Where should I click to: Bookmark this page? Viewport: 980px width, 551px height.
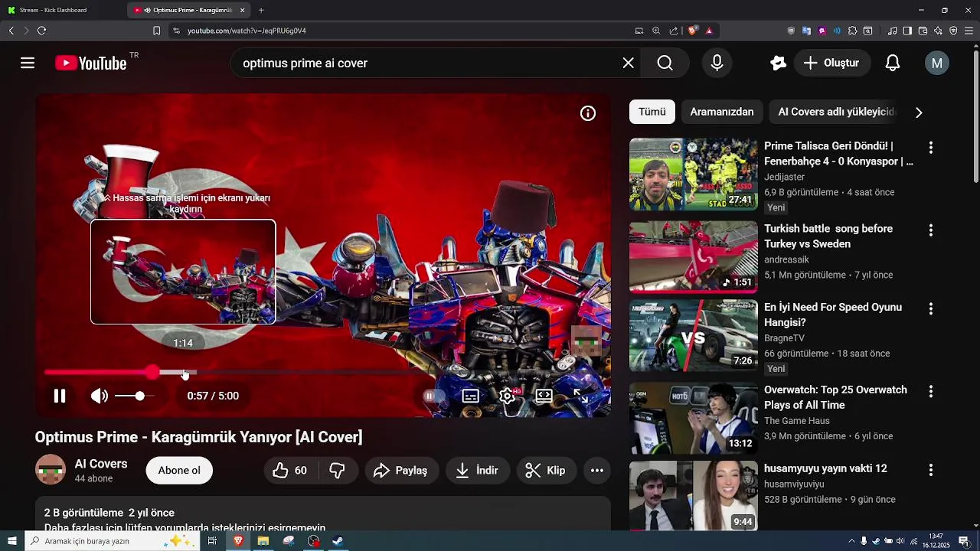tap(156, 31)
